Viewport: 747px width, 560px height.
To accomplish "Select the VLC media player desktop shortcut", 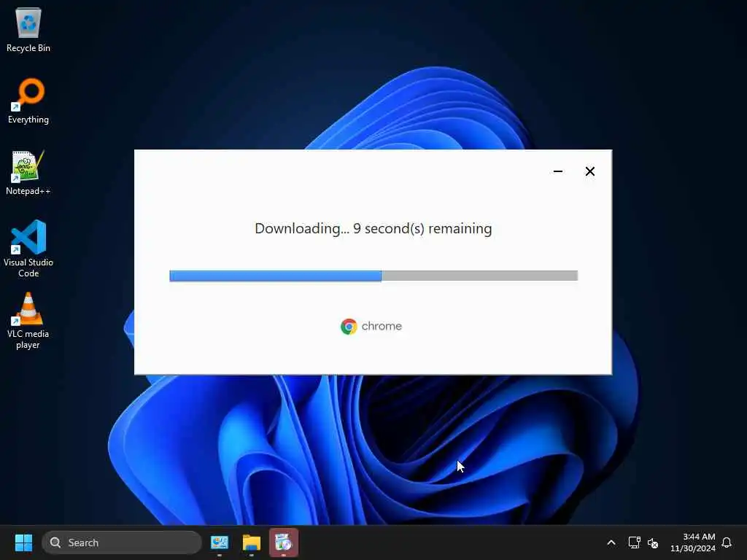I will (x=28, y=321).
